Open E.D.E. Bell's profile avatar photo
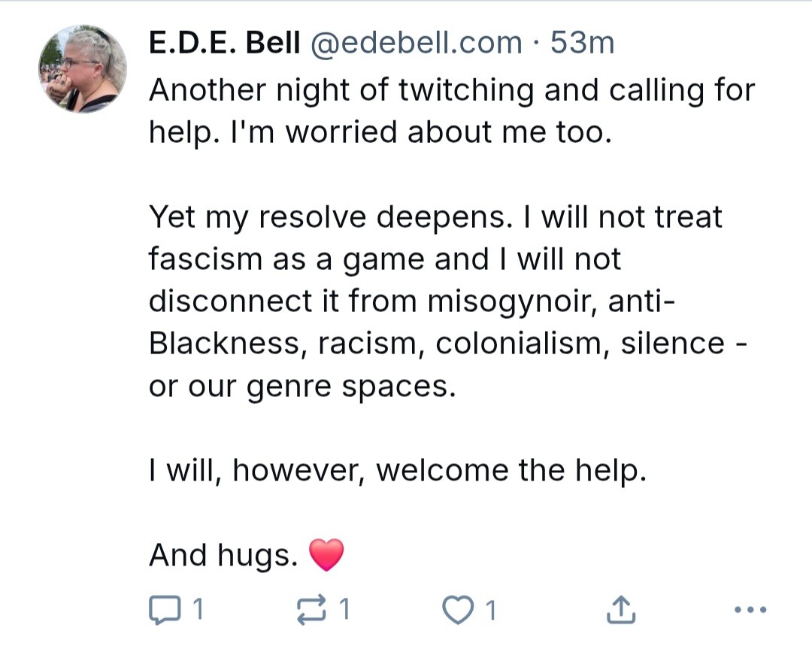The width and height of the screenshot is (812, 655). pyautogui.click(x=83, y=68)
